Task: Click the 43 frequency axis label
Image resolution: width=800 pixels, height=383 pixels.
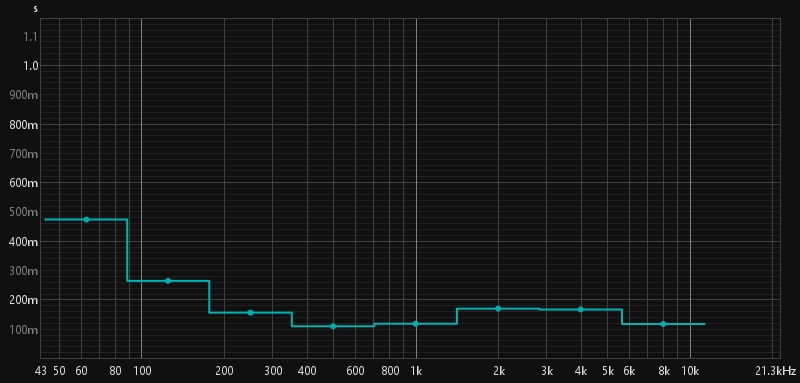Action: click(x=41, y=370)
